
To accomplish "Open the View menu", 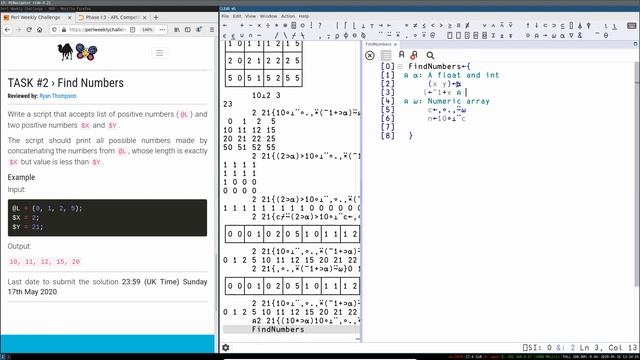I will click(250, 16).
